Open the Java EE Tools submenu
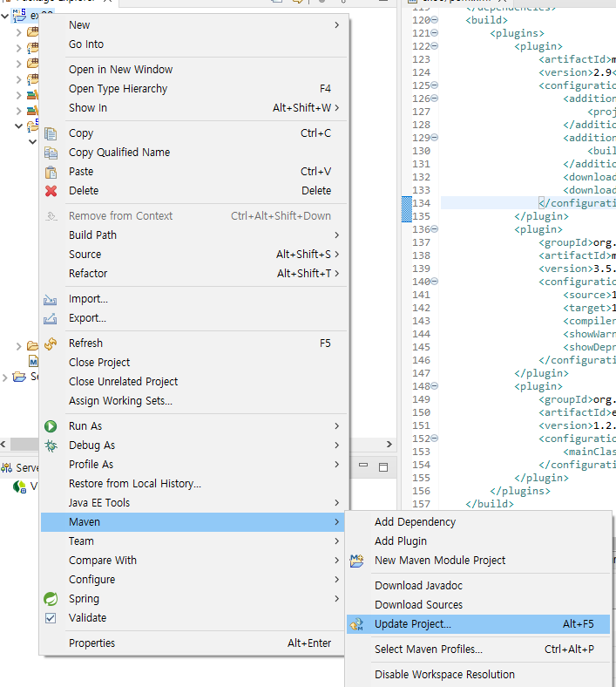This screenshot has width=616, height=687. (x=193, y=503)
